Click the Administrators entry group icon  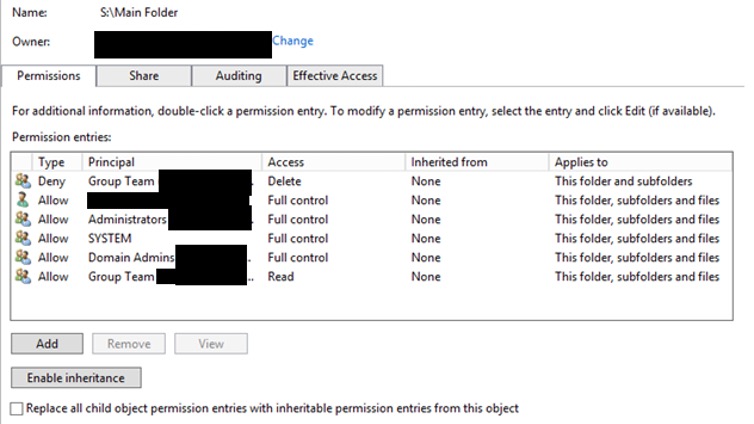pyautogui.click(x=22, y=219)
